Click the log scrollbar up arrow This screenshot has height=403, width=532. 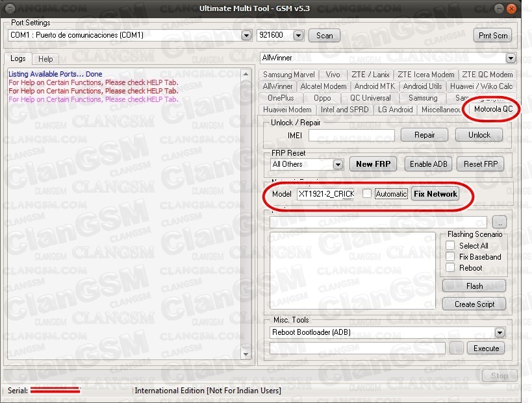click(x=246, y=74)
